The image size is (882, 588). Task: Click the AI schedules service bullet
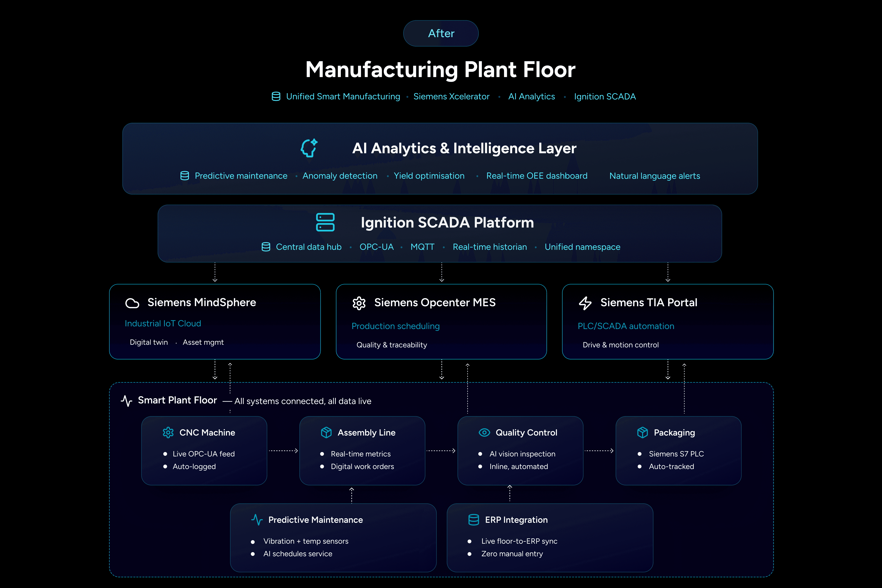[x=298, y=554]
